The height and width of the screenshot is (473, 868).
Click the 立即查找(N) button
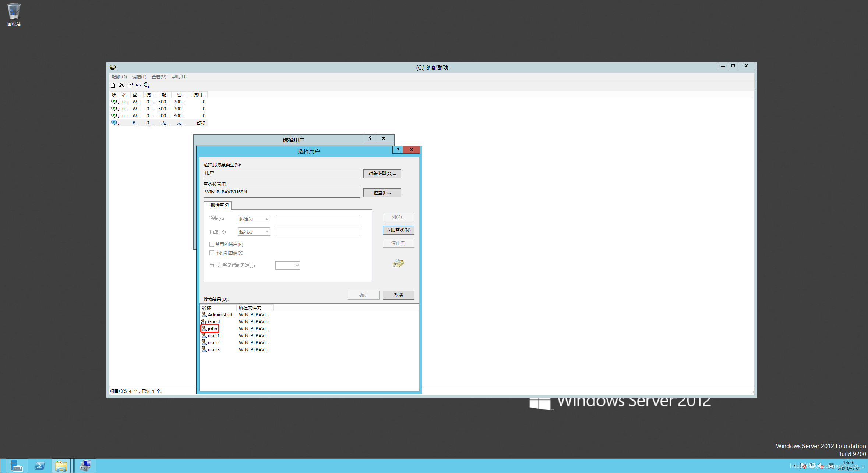coord(398,230)
